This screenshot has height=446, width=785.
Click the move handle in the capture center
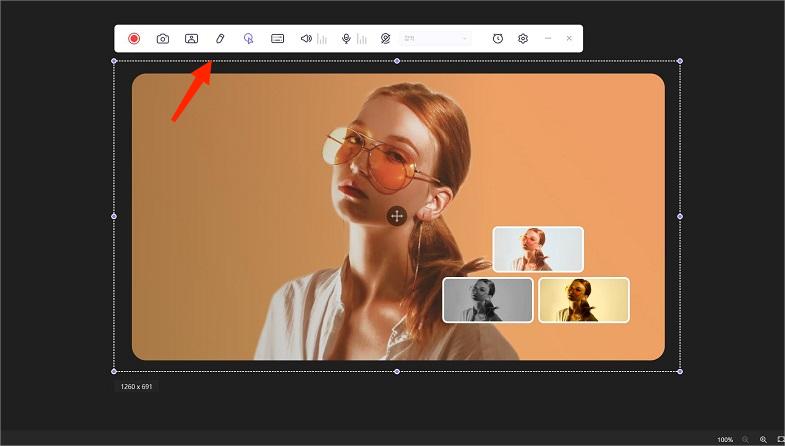point(397,216)
